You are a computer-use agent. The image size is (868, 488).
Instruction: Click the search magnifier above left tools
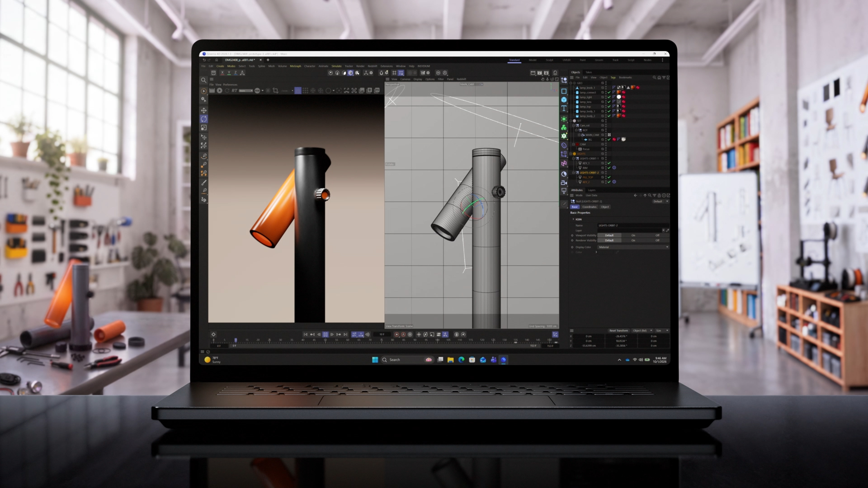pyautogui.click(x=204, y=80)
